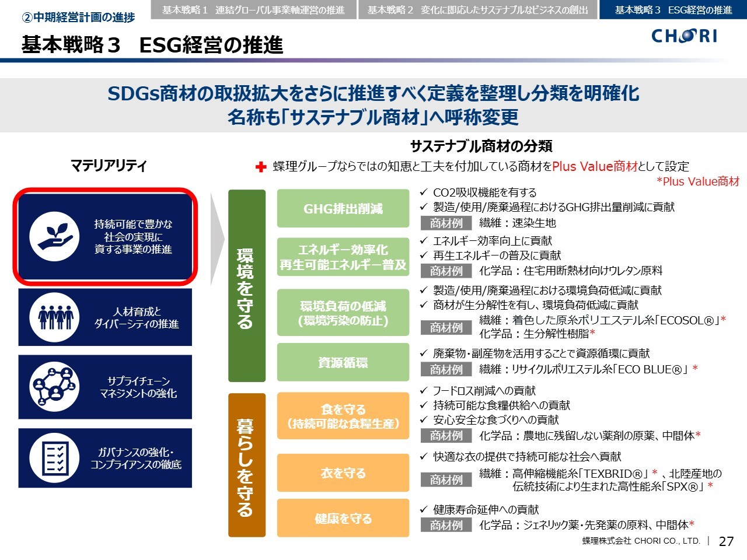Click the エネルギー効率向上に貢献 bullet
This screenshot has width=747, height=560.
pos(486,241)
